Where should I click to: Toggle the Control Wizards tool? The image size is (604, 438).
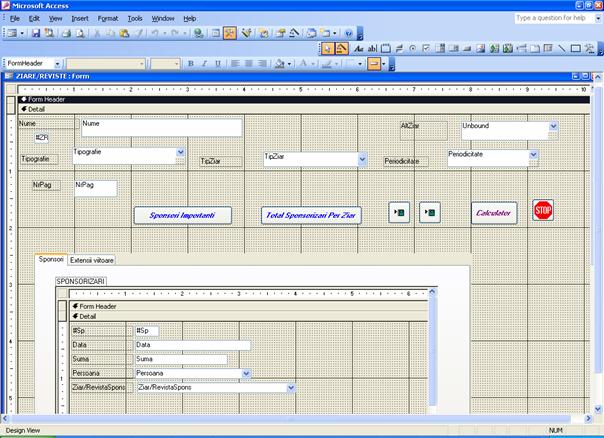[342, 48]
